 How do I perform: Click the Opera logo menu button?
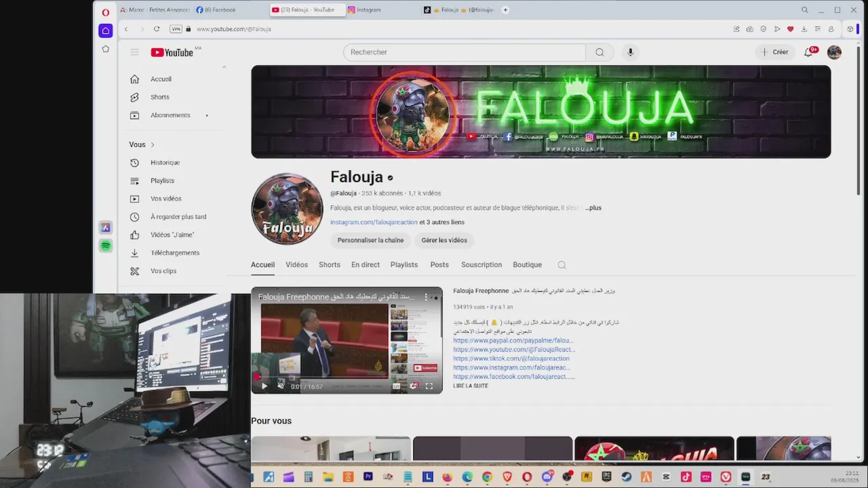click(105, 12)
